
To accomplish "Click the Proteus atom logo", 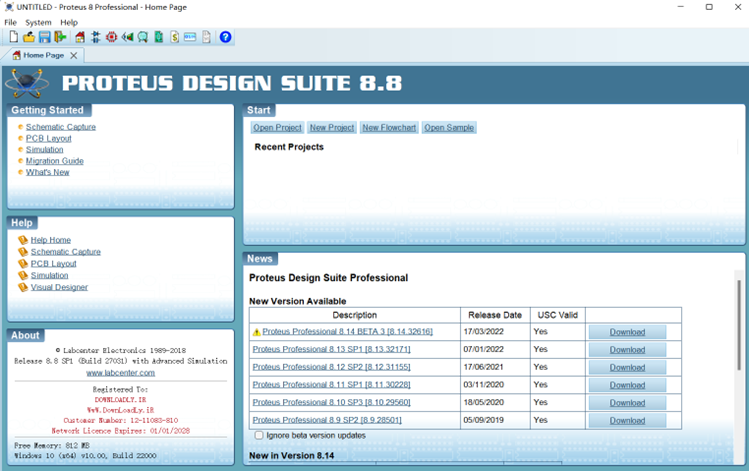I will point(27,83).
